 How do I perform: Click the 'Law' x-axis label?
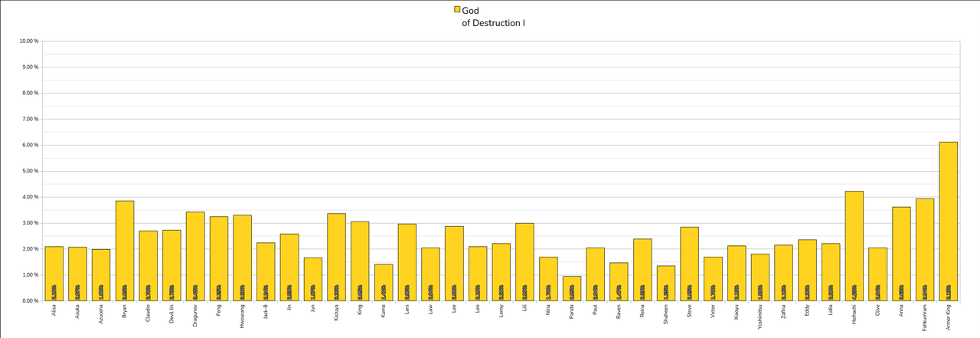[x=430, y=309]
